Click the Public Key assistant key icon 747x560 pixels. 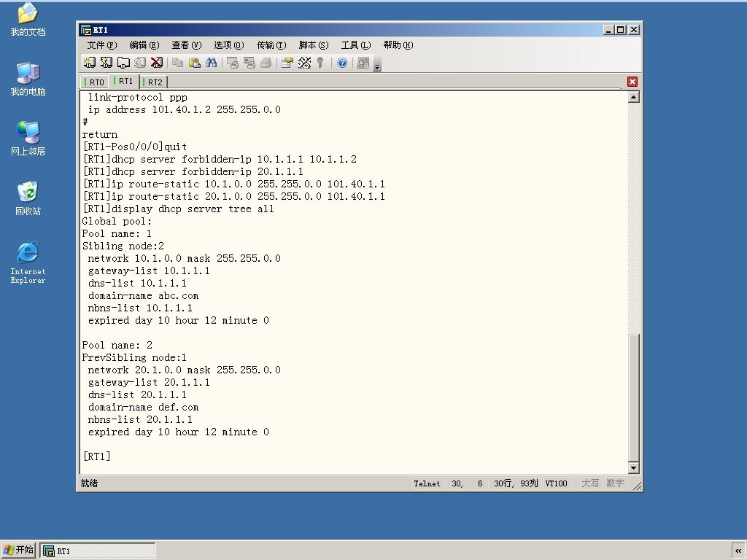321,63
